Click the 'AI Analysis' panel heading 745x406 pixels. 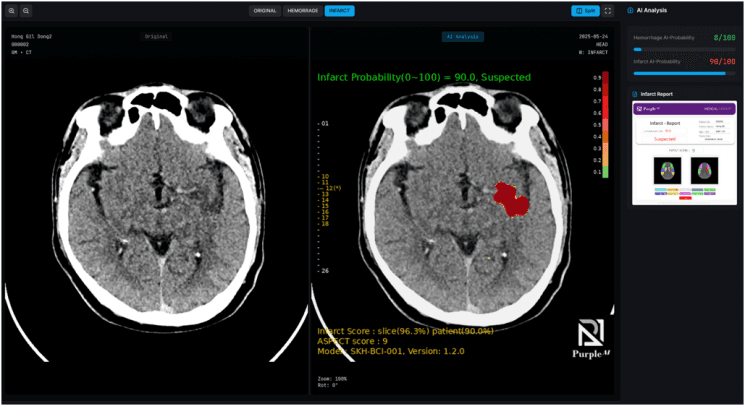(651, 10)
